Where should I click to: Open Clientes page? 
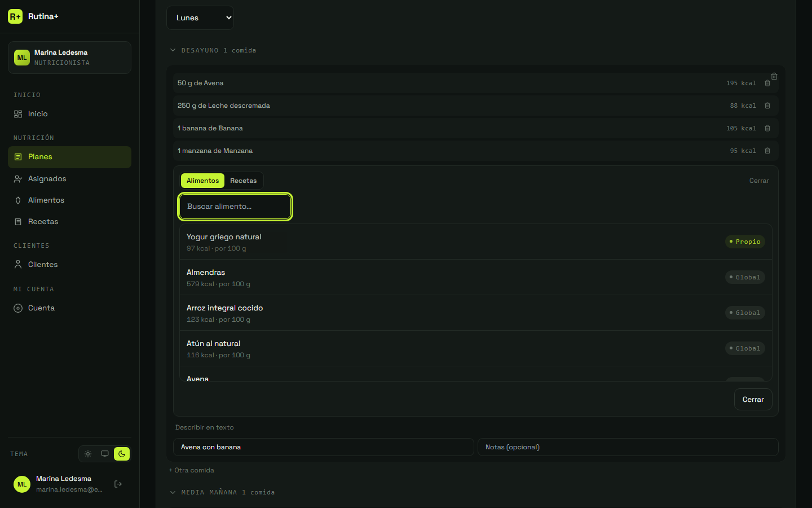69,265
